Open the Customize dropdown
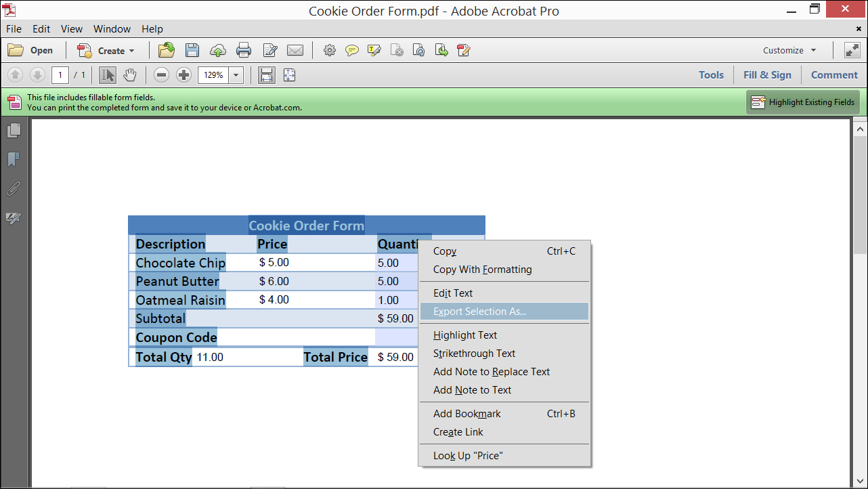 (x=789, y=50)
